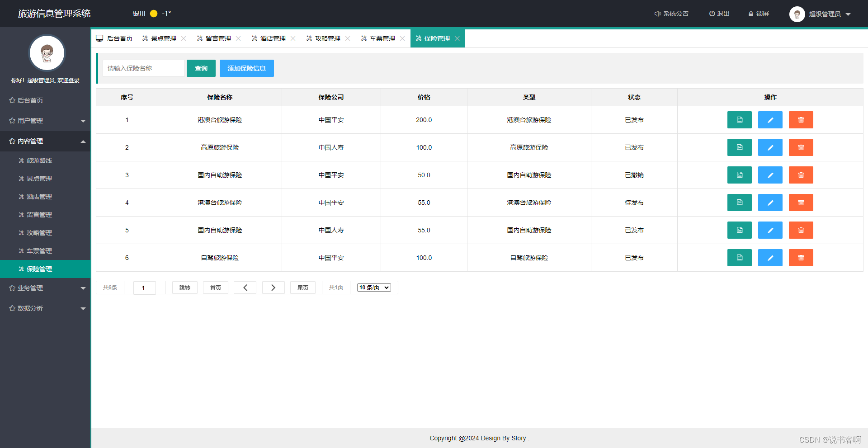Click the 已撤销 status cell
Viewport: 868px width, 448px height.
(x=634, y=175)
